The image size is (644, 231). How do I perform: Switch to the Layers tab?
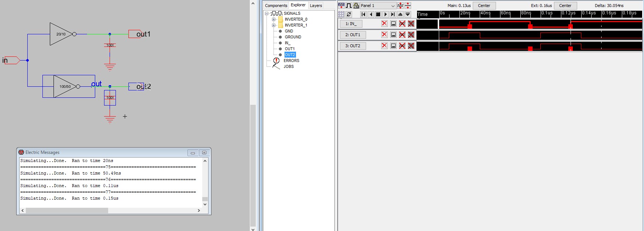pyautogui.click(x=316, y=6)
